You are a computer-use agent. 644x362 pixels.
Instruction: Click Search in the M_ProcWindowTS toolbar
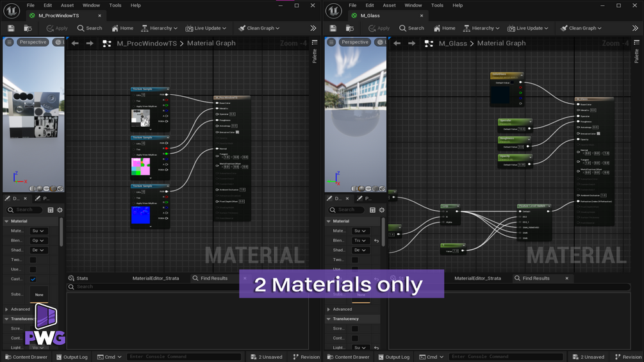click(90, 28)
